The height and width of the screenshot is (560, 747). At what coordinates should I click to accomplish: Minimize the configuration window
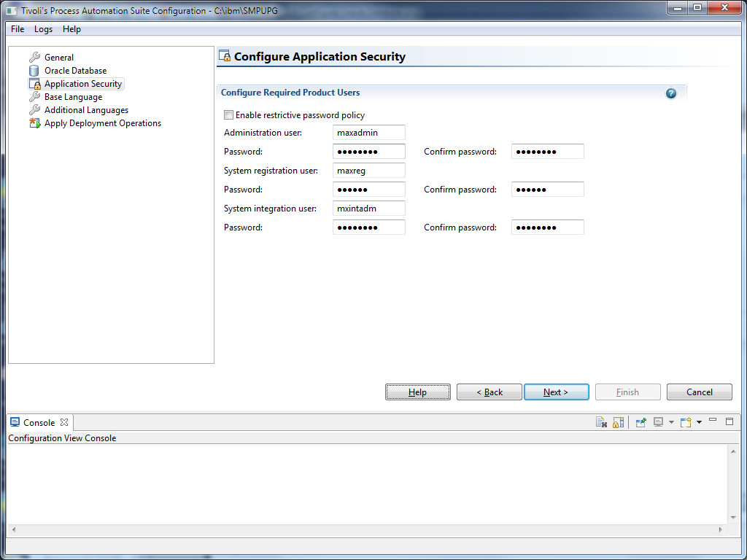point(678,8)
